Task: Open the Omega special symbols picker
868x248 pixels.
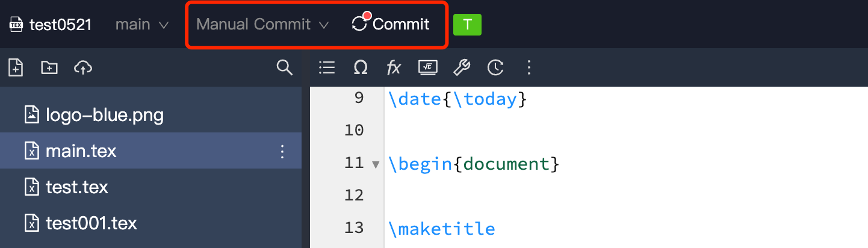Action: [x=361, y=68]
